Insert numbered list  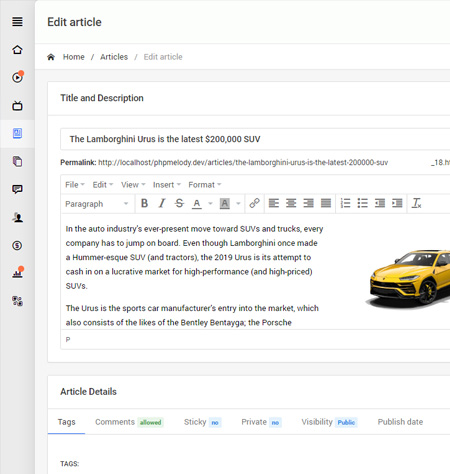click(x=345, y=203)
